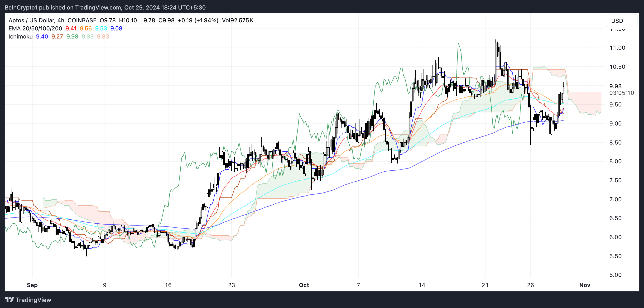Click the Vol 92.575 K volume readout
The width and height of the screenshot is (644, 308).
click(238, 20)
